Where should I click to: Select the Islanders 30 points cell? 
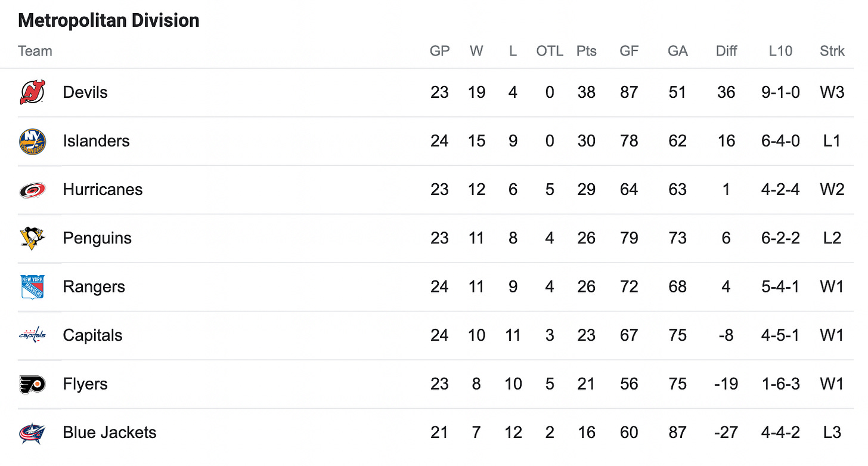[587, 141]
